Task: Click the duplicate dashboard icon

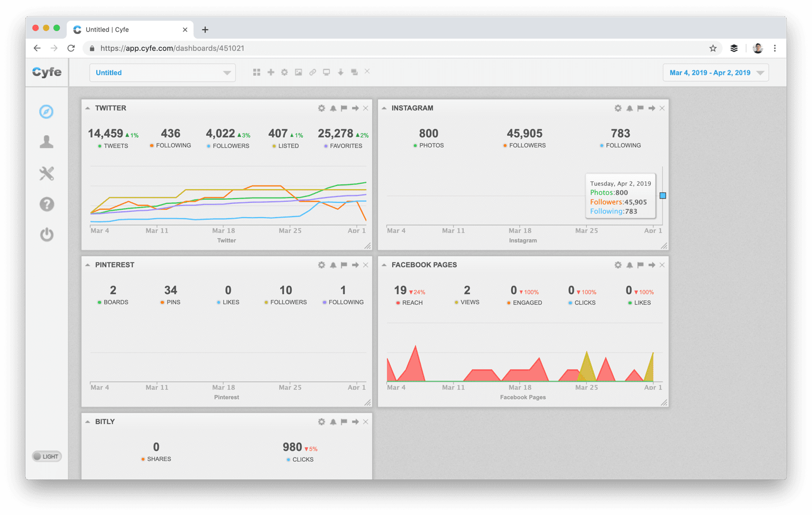Action: point(354,72)
